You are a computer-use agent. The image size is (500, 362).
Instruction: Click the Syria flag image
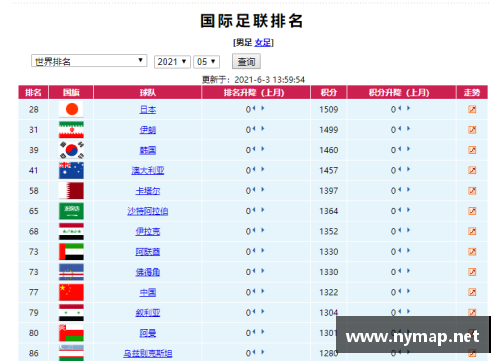pyautogui.click(x=71, y=313)
